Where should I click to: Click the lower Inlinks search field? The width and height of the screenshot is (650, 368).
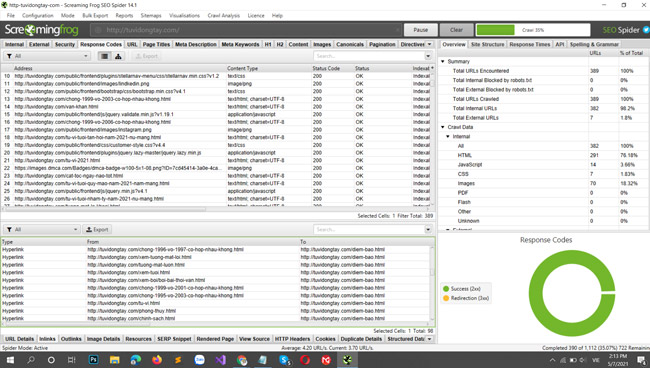point(369,229)
